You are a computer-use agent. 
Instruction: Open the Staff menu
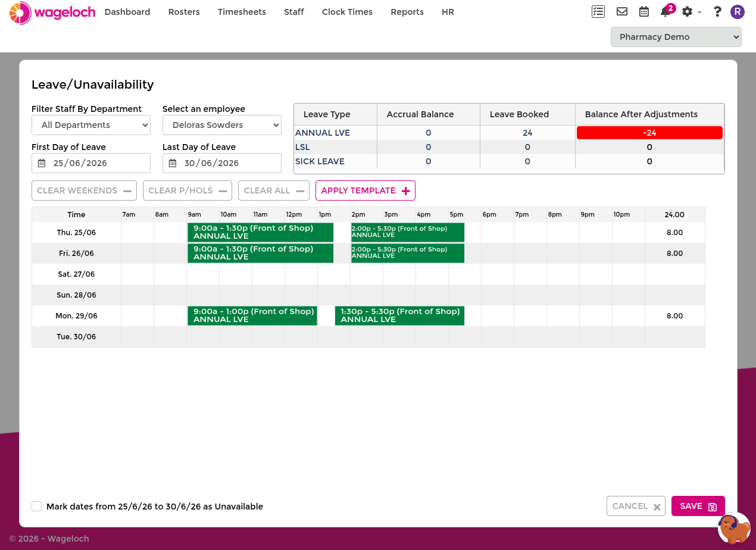coord(294,12)
